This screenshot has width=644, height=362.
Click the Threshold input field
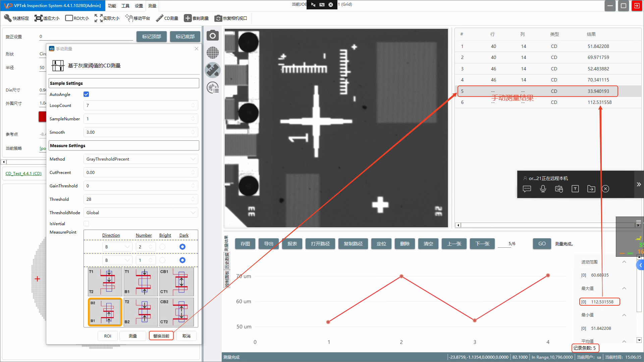(x=141, y=199)
